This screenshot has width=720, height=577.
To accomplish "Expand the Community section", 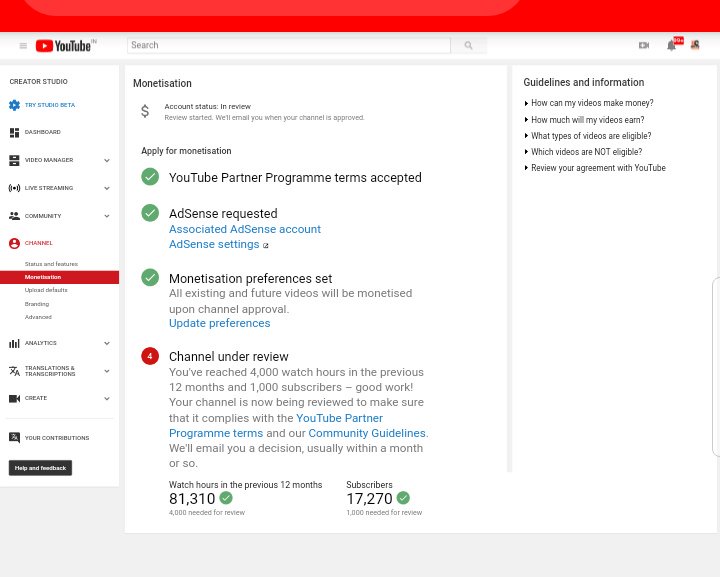I will 107,216.
